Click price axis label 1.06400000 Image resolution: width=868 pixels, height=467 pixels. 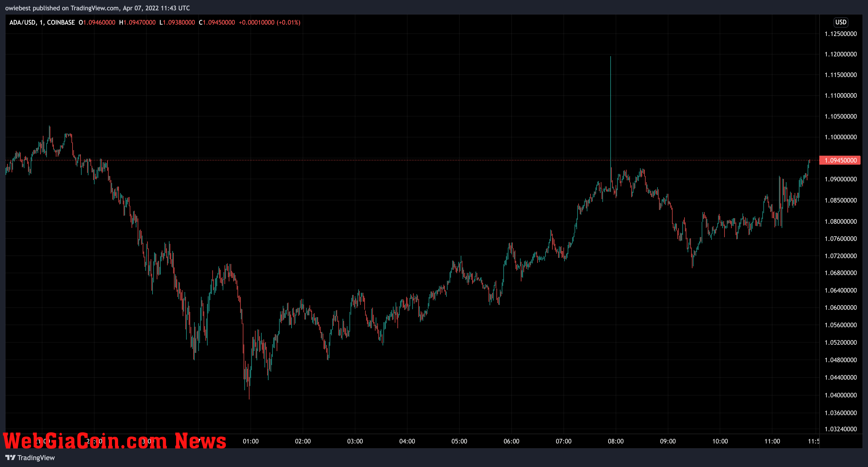(841, 290)
